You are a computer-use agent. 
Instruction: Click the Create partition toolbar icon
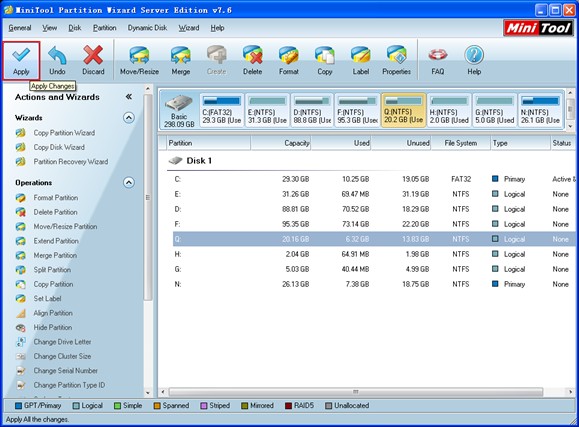216,61
